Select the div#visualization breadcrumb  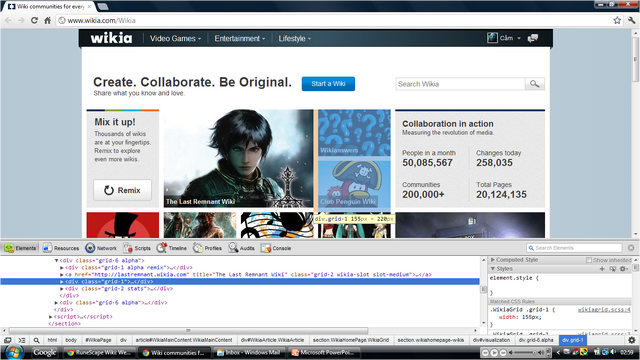pyautogui.click(x=491, y=340)
